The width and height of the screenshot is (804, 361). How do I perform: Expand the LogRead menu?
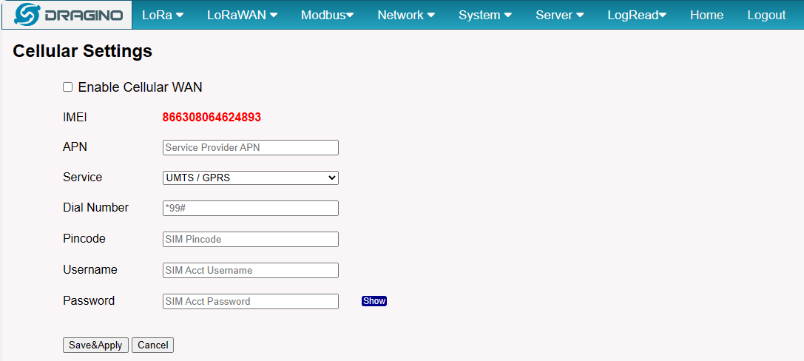click(x=637, y=15)
